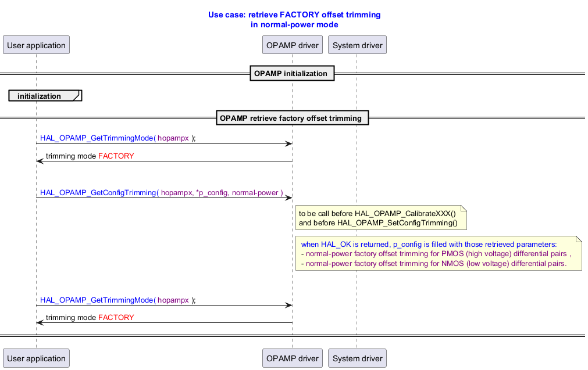Click the diagram title 'Use case: retrieve FACTORY offset trimming'
Viewport: 588px width, 370px height.
[x=294, y=15]
